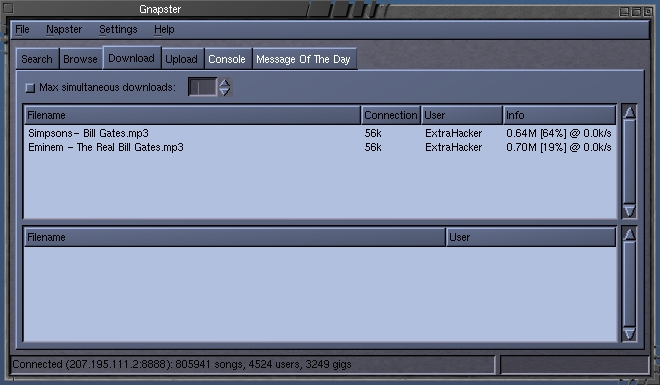Select Eminem - The Real Bill Gates.mp3 row
660x385 pixels.
(x=320, y=147)
